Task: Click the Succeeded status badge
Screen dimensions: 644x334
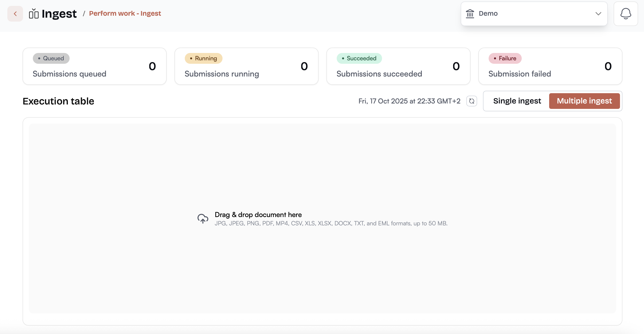Action: (x=359, y=58)
